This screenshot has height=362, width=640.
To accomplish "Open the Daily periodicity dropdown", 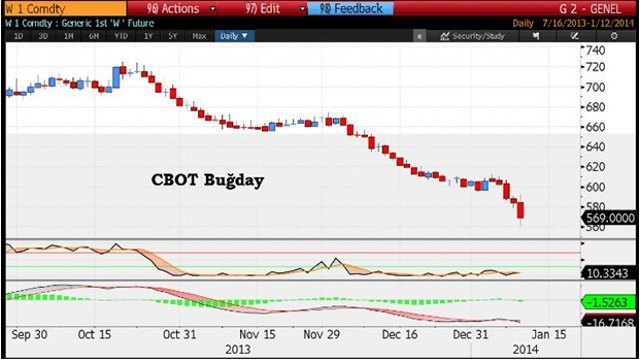I will point(234,36).
